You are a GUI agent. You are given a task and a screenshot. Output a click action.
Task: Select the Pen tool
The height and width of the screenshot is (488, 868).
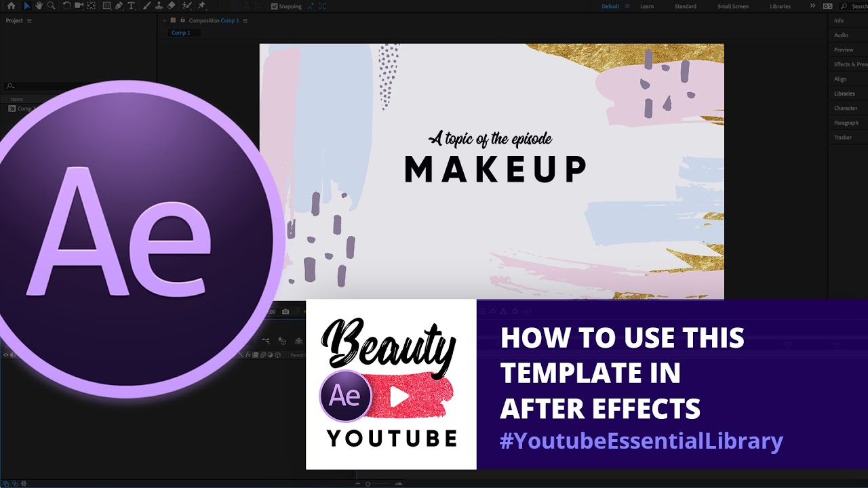(x=120, y=6)
